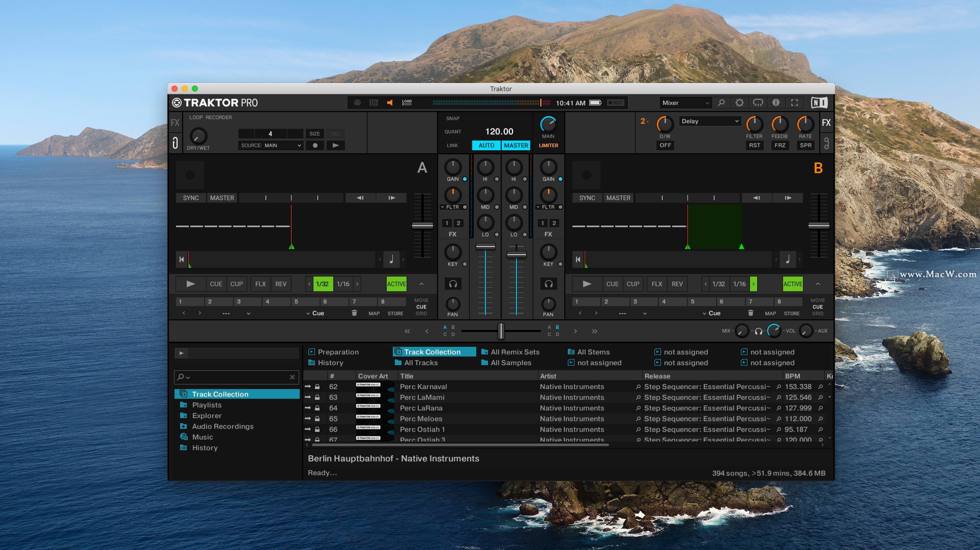Toggle Deck A SYNC
980x550 pixels.
[x=191, y=198]
